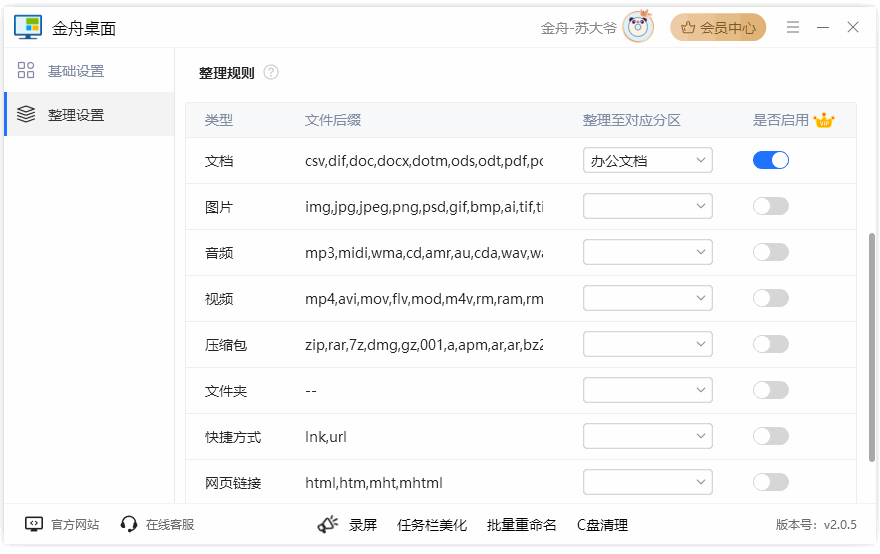Open the hamburger menu icon in title bar
The height and width of the screenshot is (554, 880).
coord(793,27)
